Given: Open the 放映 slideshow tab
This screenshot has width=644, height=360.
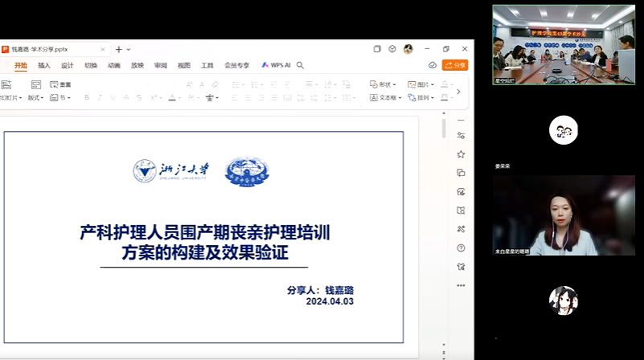Looking at the screenshot, I should (x=137, y=65).
